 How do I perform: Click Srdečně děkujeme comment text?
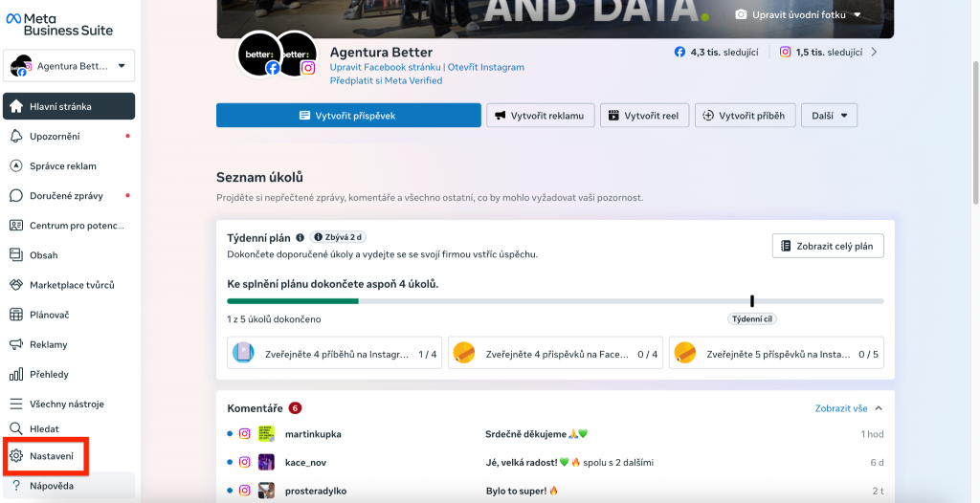pyautogui.click(x=537, y=433)
